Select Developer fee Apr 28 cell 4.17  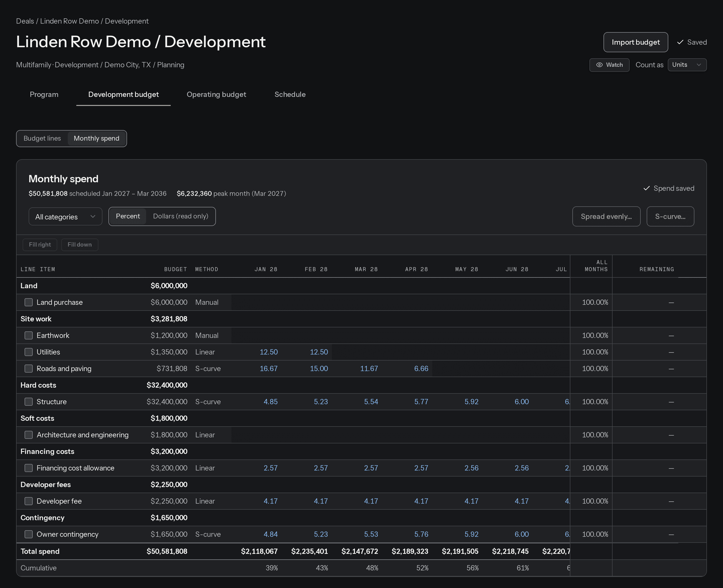407,501
